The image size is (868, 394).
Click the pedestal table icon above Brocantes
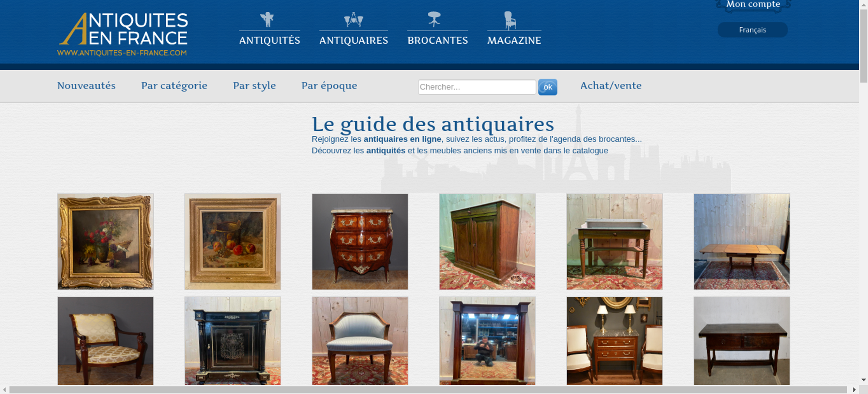tap(434, 20)
